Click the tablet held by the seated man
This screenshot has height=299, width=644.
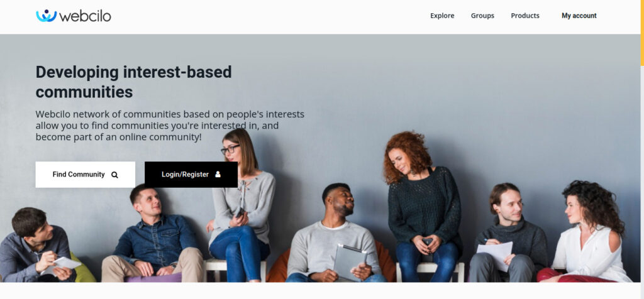pos(350,262)
